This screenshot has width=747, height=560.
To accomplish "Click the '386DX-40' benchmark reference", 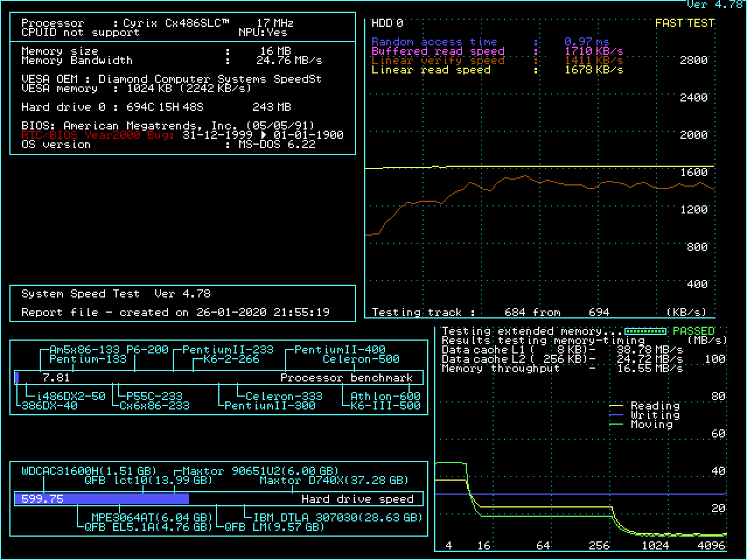I will coord(50,406).
